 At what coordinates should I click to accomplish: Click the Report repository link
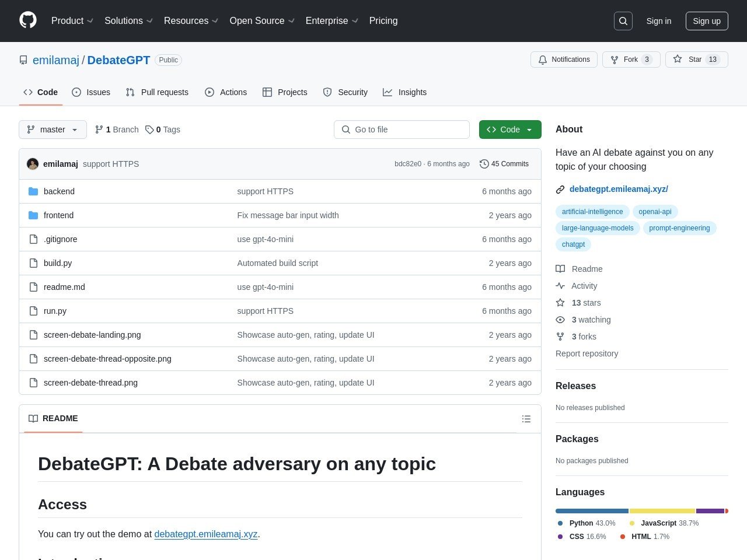pos(587,353)
